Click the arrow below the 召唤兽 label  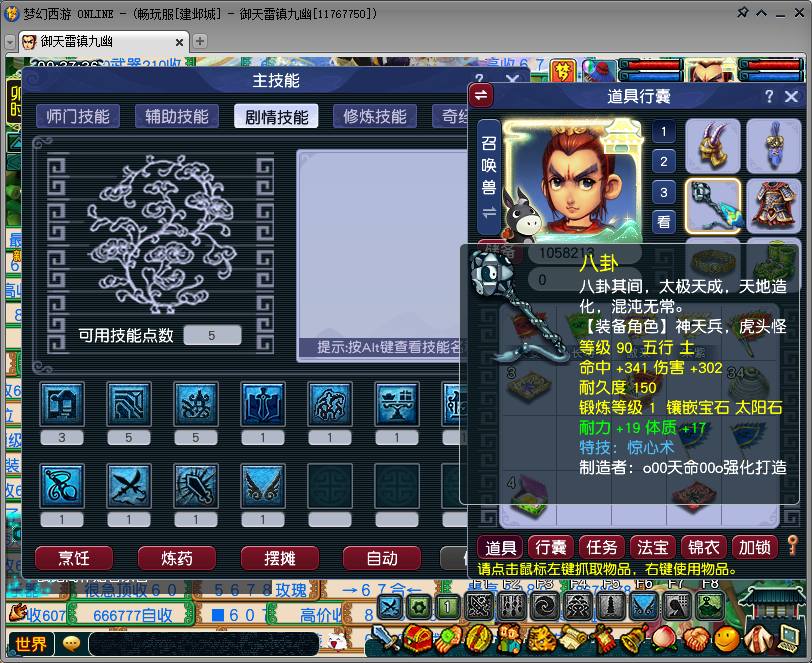pos(489,211)
